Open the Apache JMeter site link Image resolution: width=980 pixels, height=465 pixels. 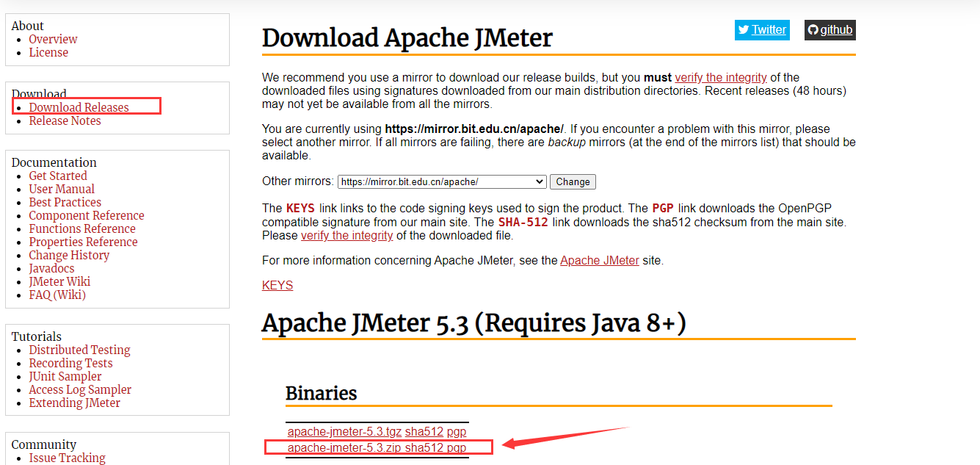[599, 260]
